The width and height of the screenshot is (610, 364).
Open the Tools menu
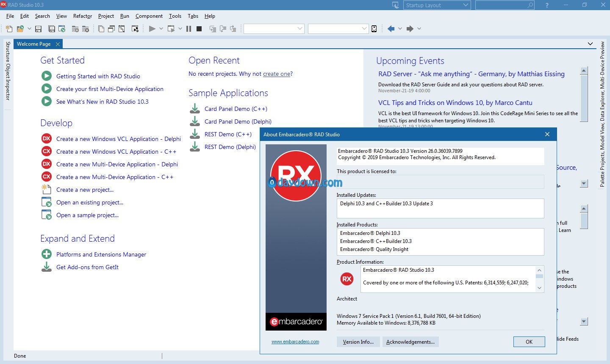pyautogui.click(x=175, y=16)
